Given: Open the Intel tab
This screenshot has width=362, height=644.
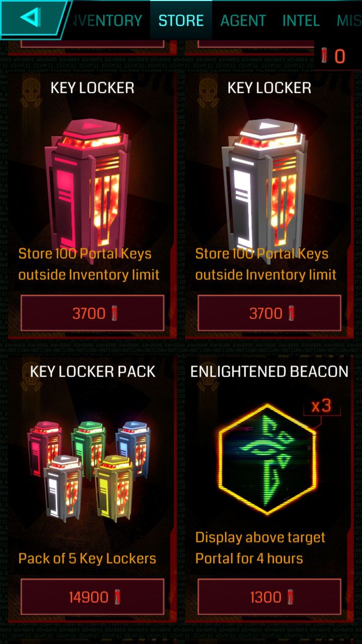Looking at the screenshot, I should click(301, 20).
